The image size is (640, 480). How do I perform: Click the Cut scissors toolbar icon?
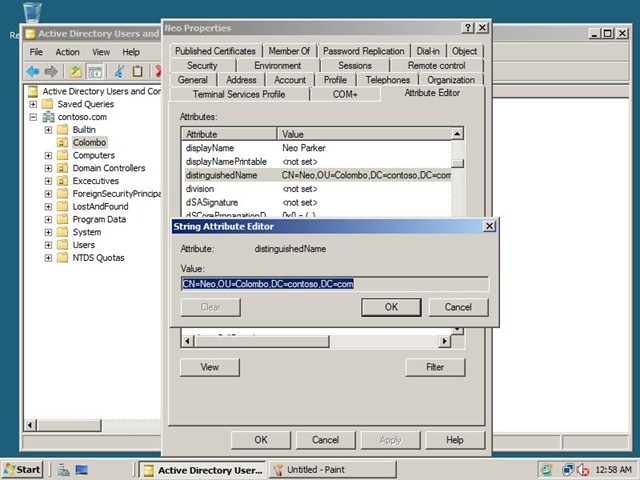[x=119, y=71]
